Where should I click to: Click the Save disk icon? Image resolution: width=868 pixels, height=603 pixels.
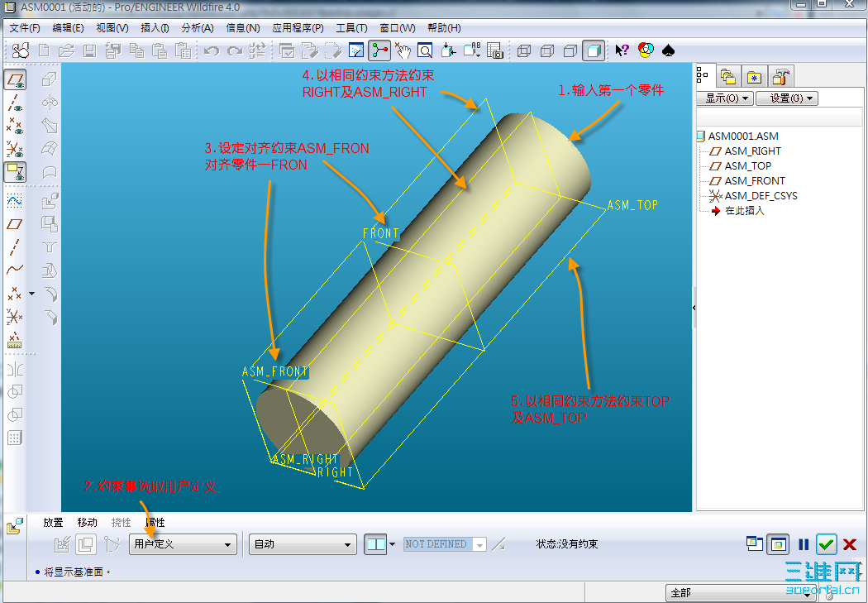[x=89, y=51]
